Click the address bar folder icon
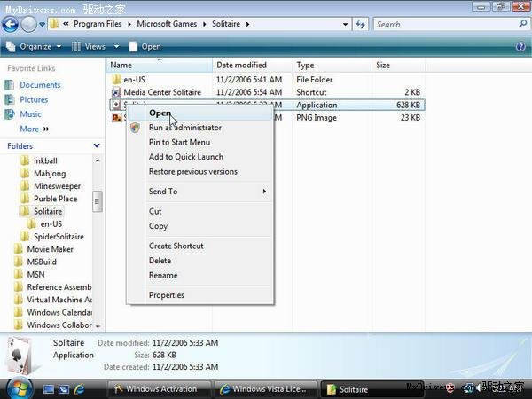532x399 pixels. coord(54,24)
